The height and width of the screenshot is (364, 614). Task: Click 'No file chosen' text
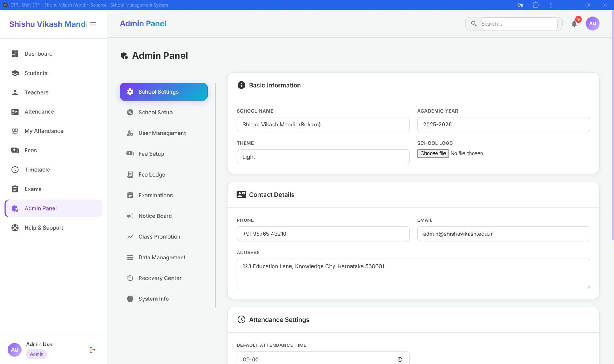[467, 153]
